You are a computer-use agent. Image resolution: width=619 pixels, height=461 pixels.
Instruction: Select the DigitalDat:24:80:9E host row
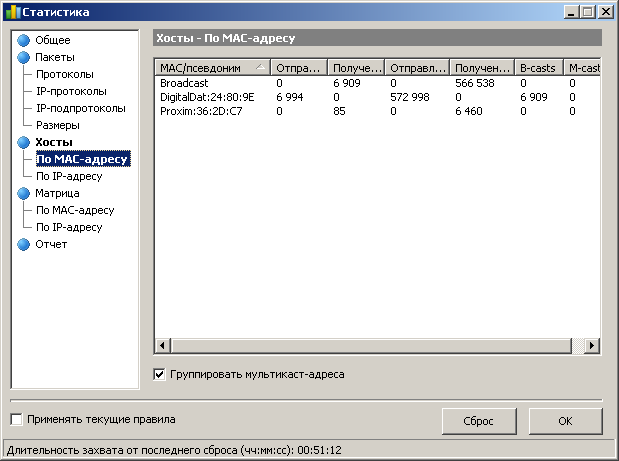click(x=377, y=97)
